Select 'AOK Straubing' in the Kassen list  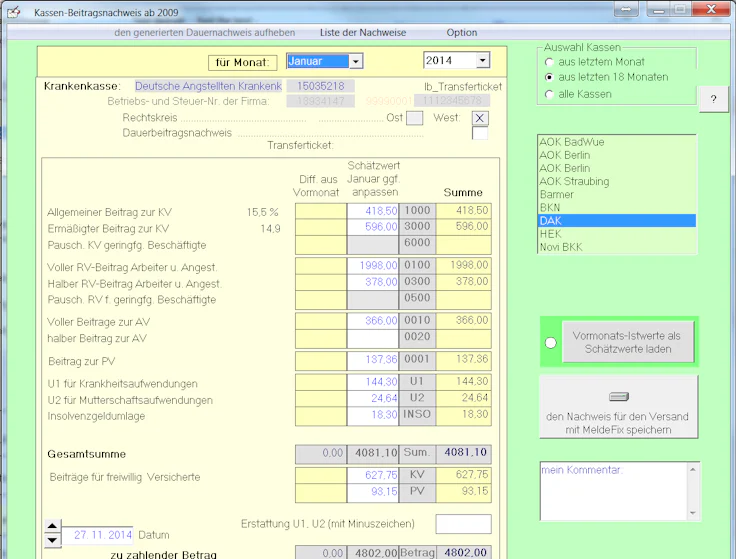coord(617,181)
